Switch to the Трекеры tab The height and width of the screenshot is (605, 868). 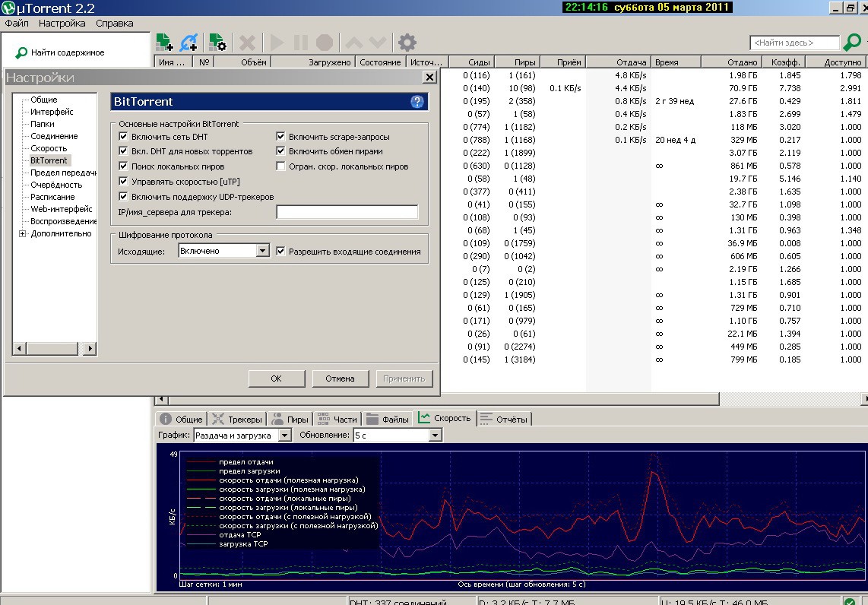coord(237,419)
